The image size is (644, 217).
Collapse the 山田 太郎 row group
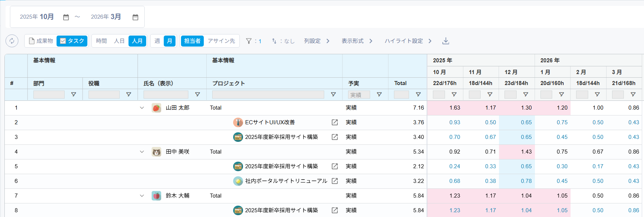pos(142,108)
